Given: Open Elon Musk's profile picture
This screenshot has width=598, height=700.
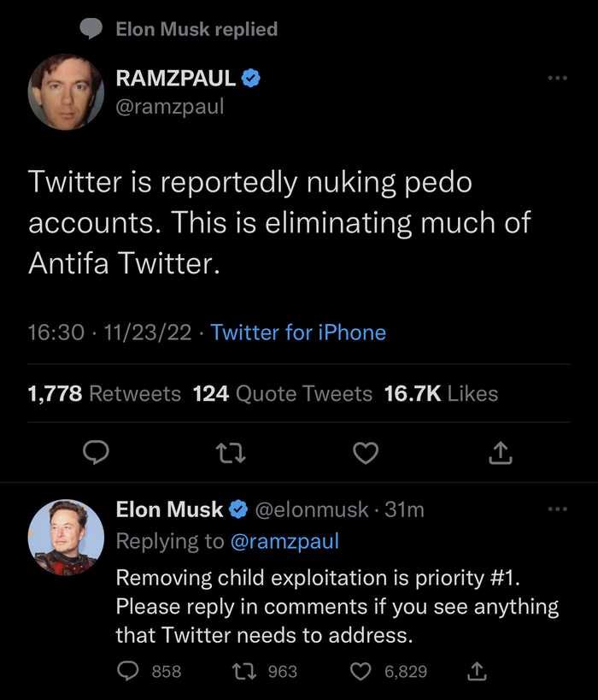Looking at the screenshot, I should pos(66,538).
